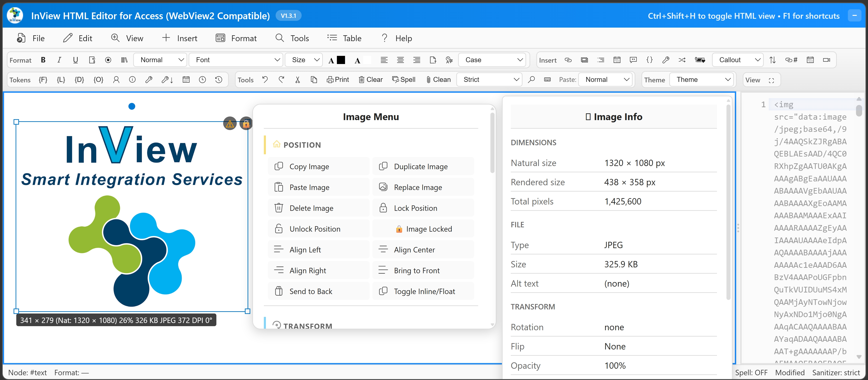Insert the {D} token
Viewport: 868px width, 380px height.
coord(79,80)
